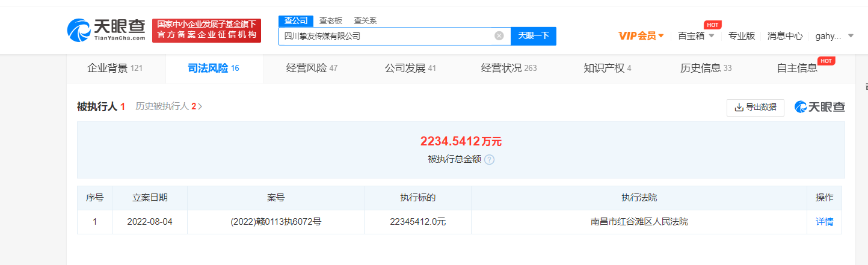Open the 消息中心 link
The width and height of the screenshot is (868, 265).
[x=784, y=36]
